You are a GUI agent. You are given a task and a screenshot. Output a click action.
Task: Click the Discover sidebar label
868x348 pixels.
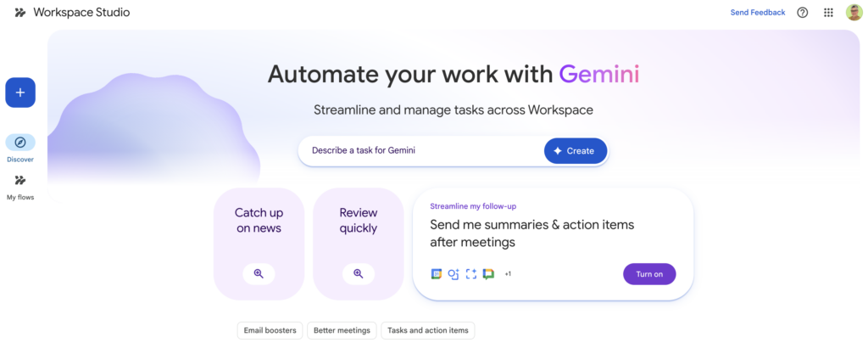(20, 160)
